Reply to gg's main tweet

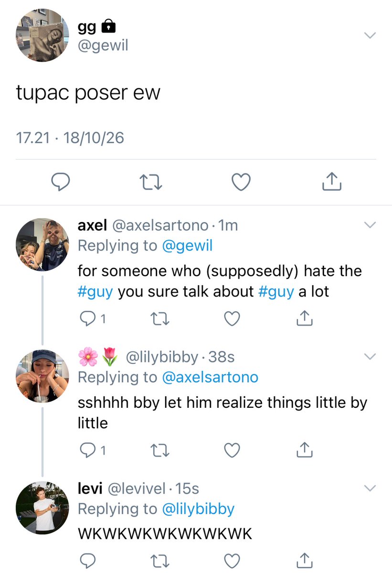tap(61, 181)
